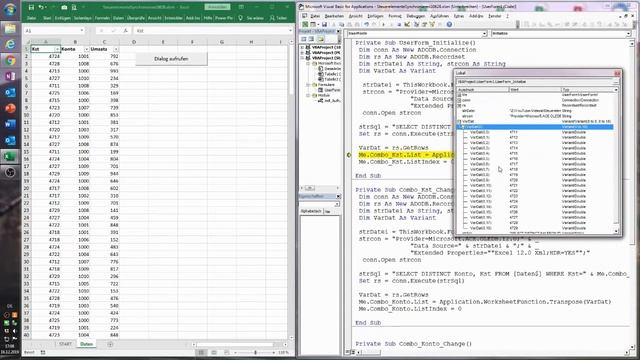Close the Lokal window
Viewport: 640px width, 360px height.
coord(617,73)
